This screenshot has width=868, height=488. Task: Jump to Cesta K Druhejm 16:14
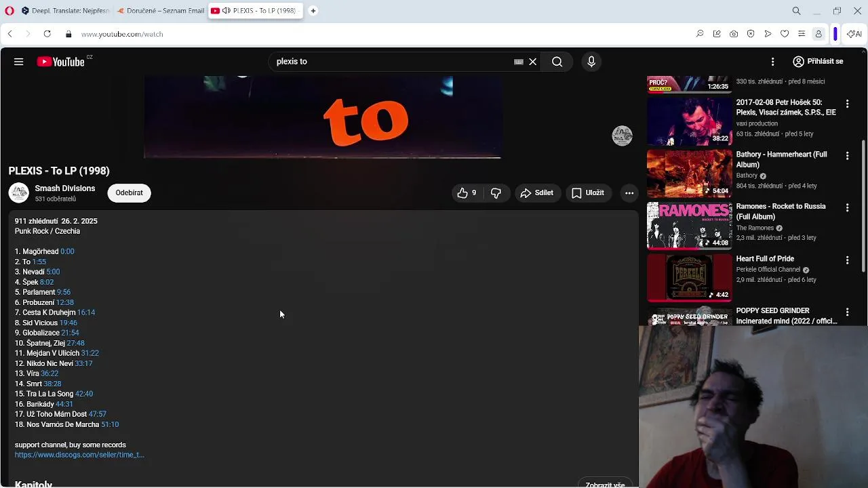[86, 312]
